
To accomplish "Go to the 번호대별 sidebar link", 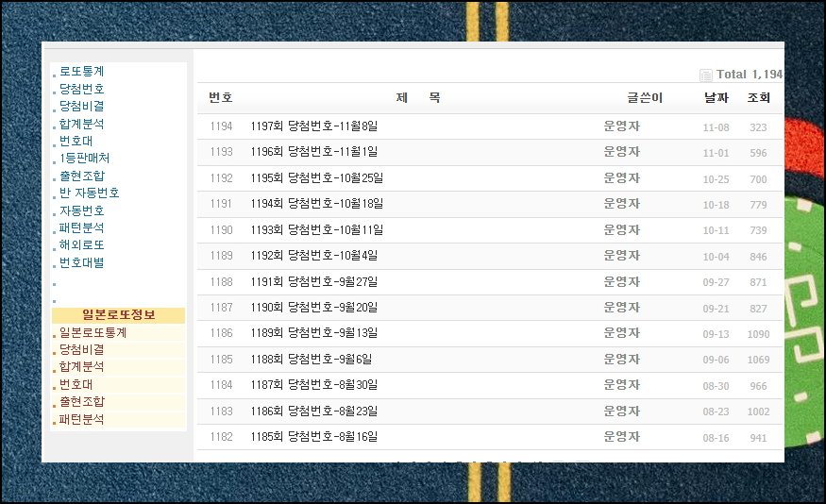I will (81, 262).
